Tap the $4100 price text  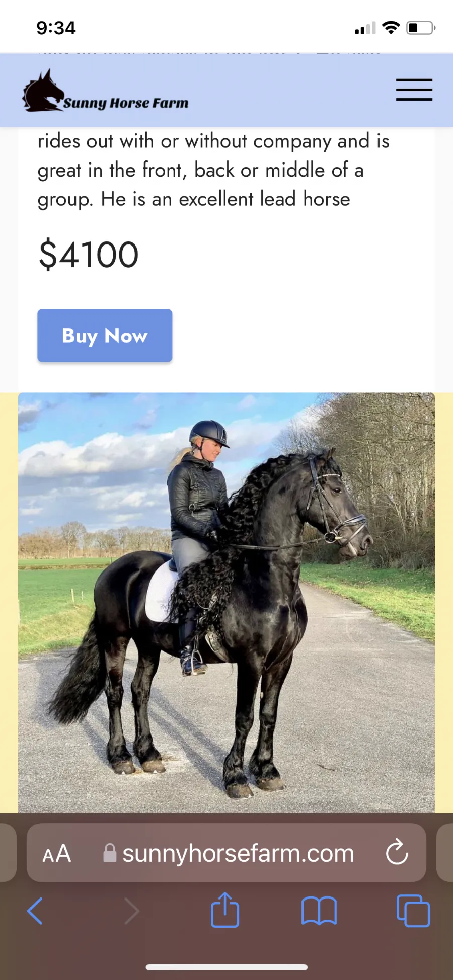pos(89,255)
